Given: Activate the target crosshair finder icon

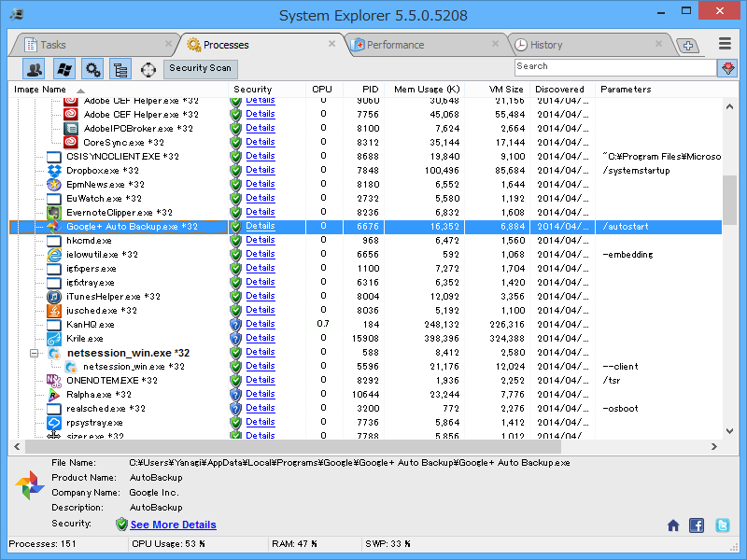Looking at the screenshot, I should coord(147,68).
